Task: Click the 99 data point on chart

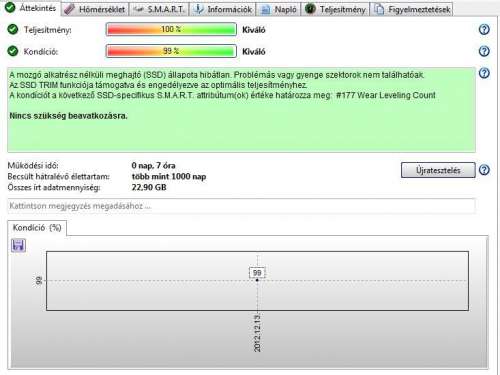Action: 257,280
